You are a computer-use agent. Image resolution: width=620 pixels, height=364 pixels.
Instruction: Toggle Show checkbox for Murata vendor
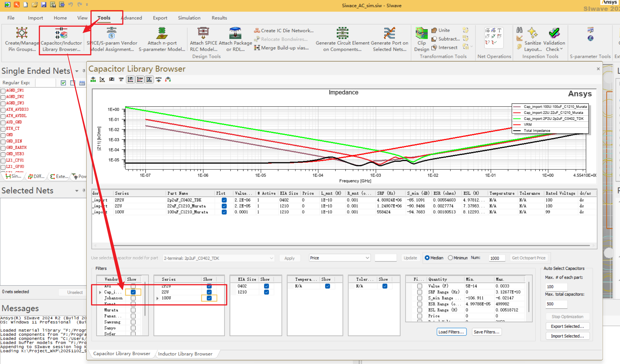click(133, 310)
